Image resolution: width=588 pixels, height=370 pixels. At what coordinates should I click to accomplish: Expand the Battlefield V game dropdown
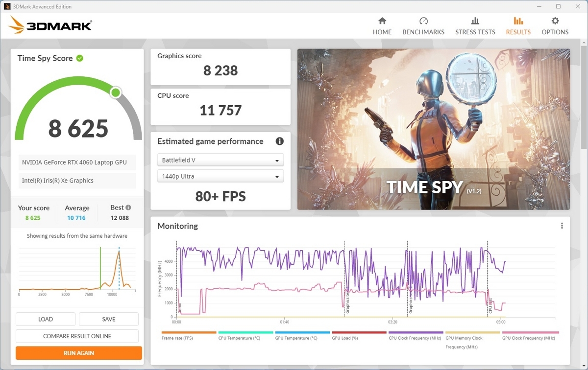[x=220, y=160]
